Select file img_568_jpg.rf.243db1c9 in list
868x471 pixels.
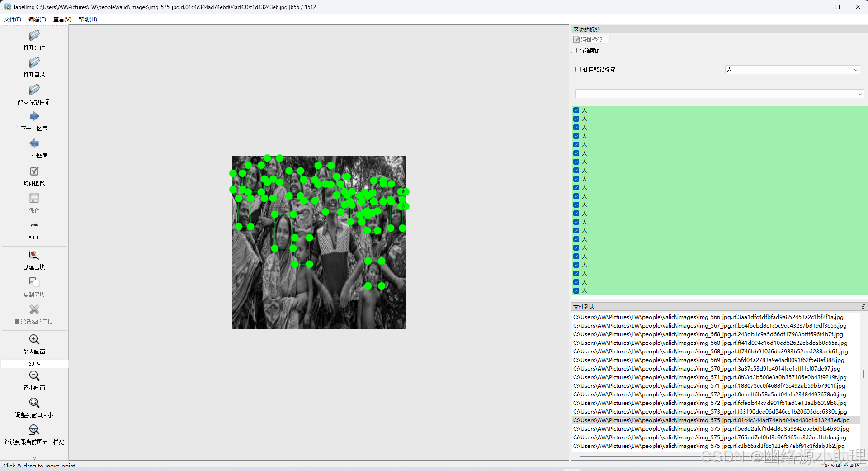pos(715,334)
